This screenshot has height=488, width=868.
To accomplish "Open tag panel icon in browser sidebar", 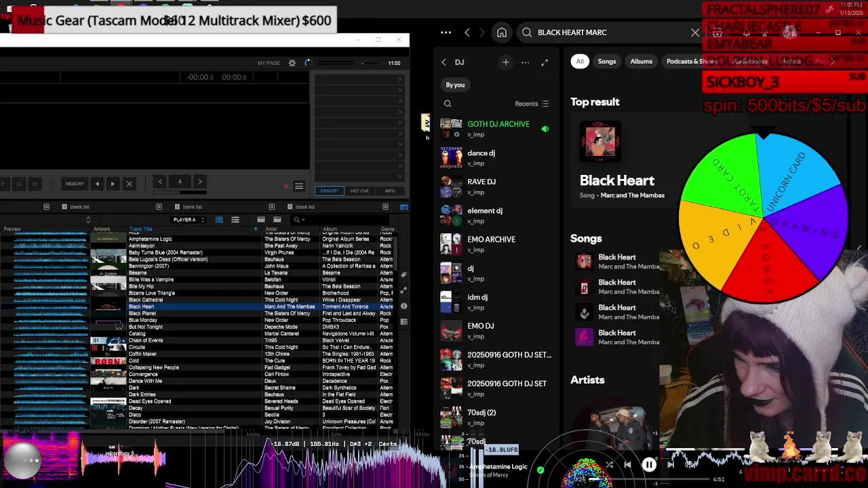I will (403, 275).
